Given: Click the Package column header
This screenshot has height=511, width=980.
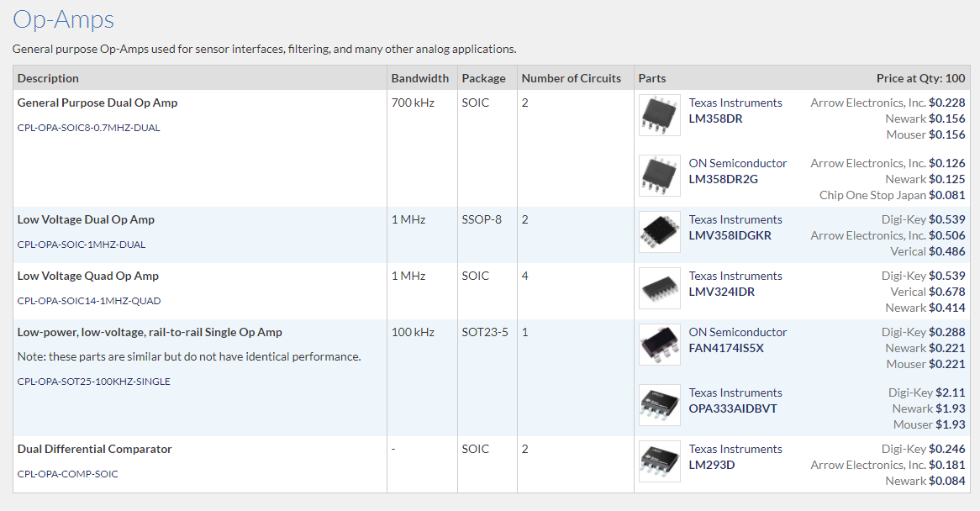Looking at the screenshot, I should (x=483, y=78).
